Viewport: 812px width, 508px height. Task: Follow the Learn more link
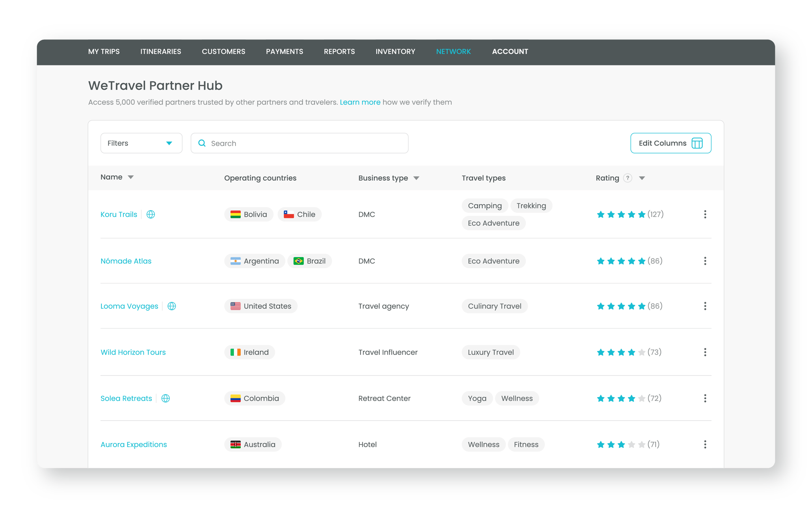coord(360,102)
